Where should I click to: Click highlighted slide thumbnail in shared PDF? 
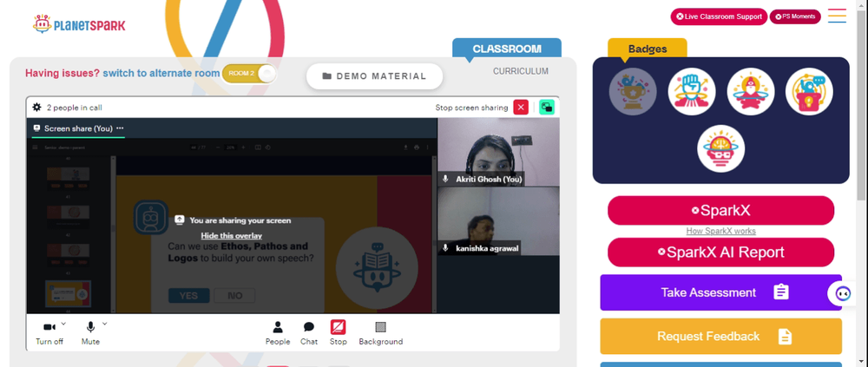click(68, 293)
